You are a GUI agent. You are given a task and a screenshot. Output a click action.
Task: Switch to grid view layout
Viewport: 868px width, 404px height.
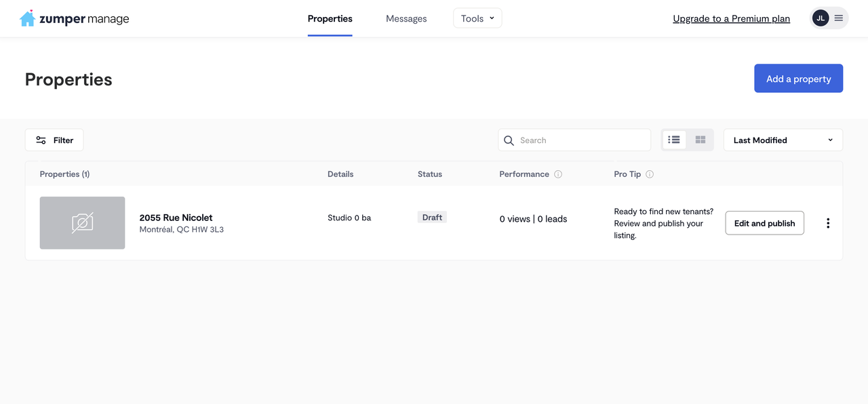(x=701, y=140)
